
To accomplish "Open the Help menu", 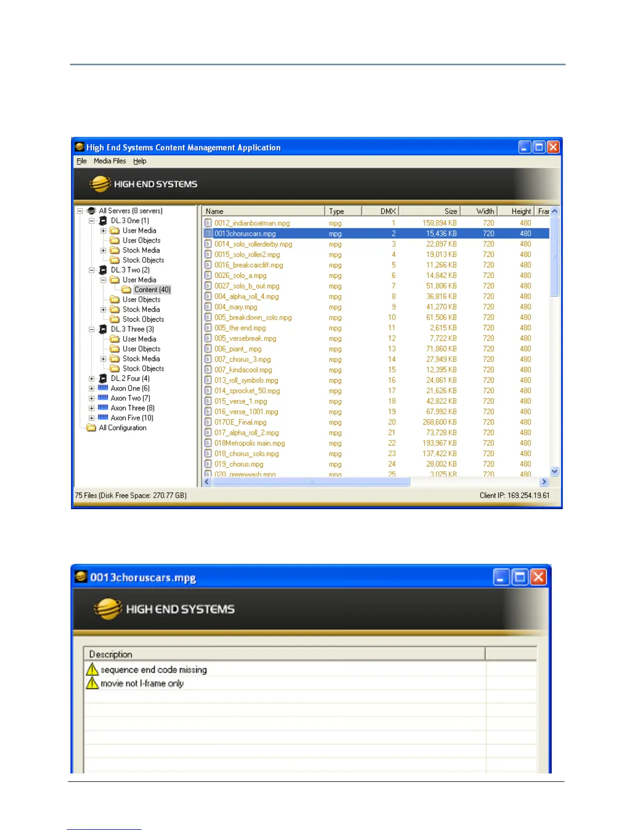I will click(x=139, y=161).
